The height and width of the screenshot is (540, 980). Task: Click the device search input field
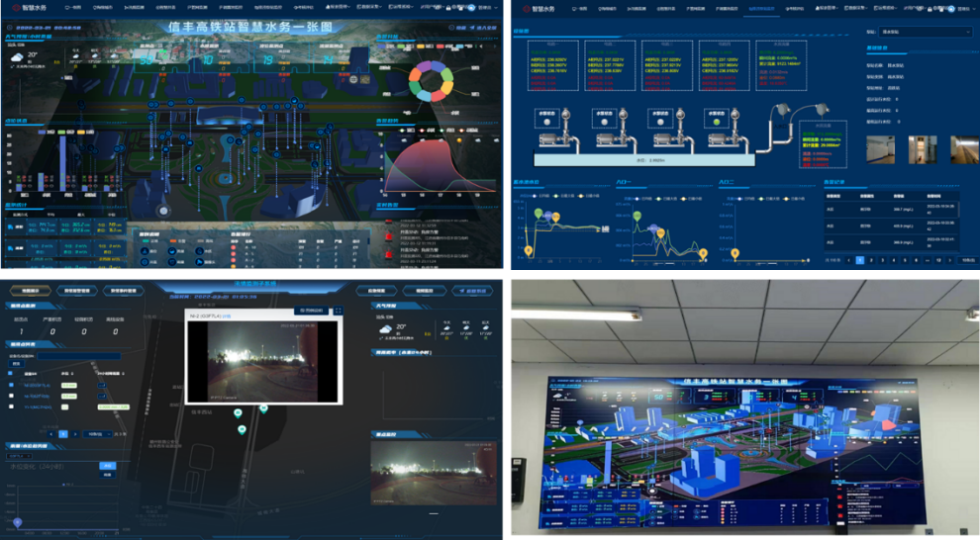[79, 356]
